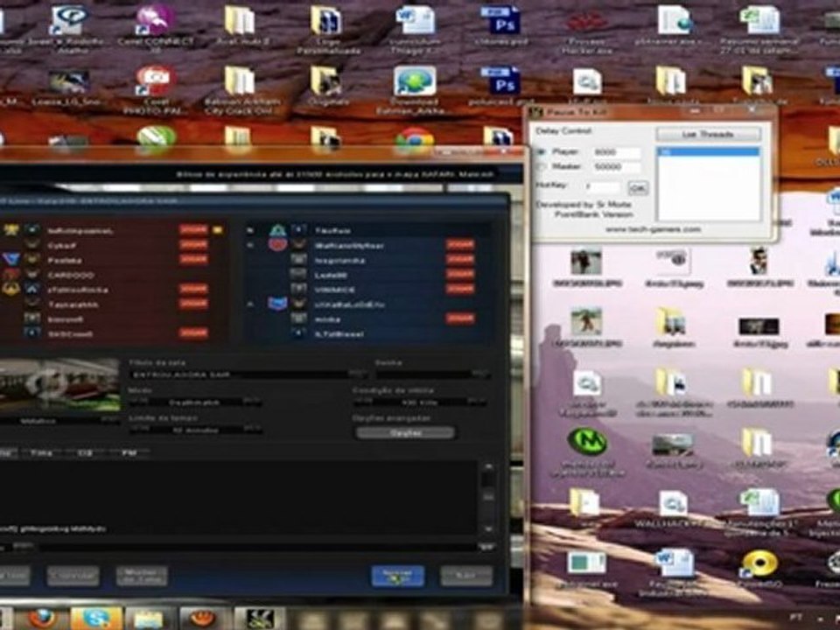Click next arrow on victory condition selector
Image resolution: width=840 pixels, height=630 pixels.
pyautogui.click(x=477, y=402)
